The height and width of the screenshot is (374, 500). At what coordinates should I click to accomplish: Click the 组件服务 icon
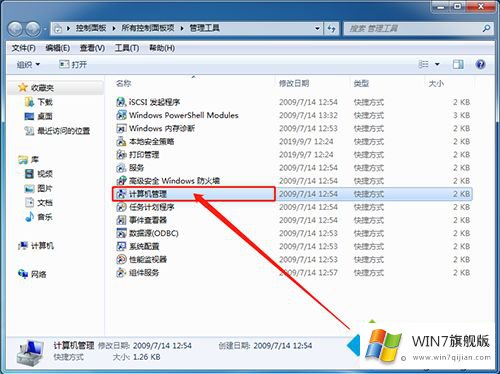point(121,273)
